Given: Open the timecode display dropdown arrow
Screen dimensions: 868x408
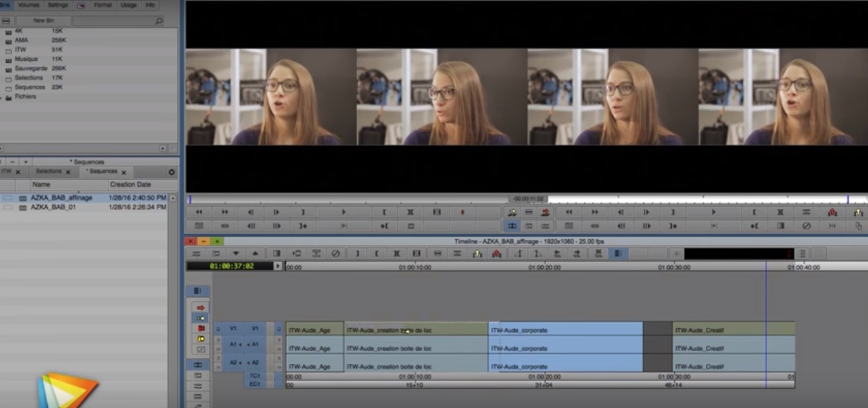Looking at the screenshot, I should [x=278, y=266].
